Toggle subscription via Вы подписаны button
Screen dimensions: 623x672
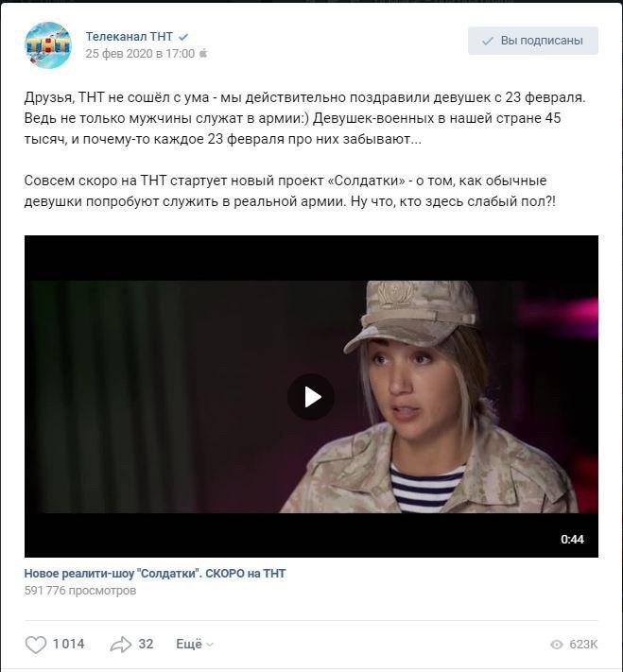[x=532, y=41]
